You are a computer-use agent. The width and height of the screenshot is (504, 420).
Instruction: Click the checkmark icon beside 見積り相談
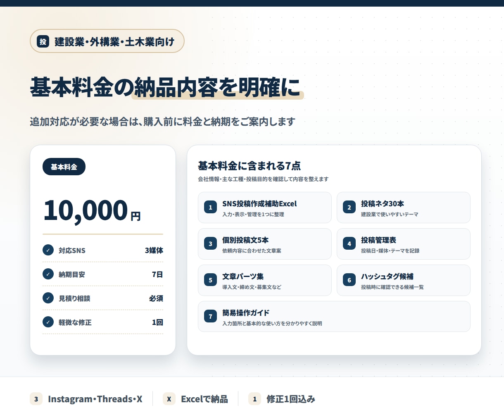[x=48, y=298]
